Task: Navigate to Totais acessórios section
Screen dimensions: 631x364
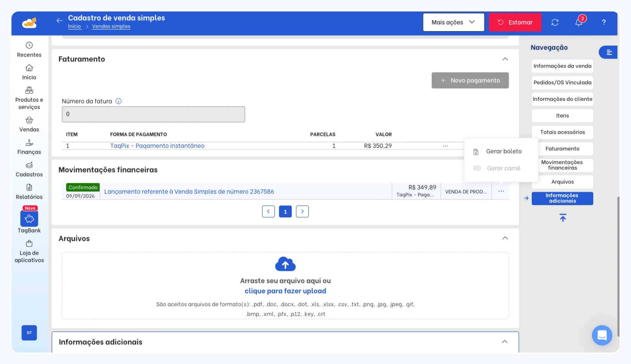Action: click(x=562, y=132)
